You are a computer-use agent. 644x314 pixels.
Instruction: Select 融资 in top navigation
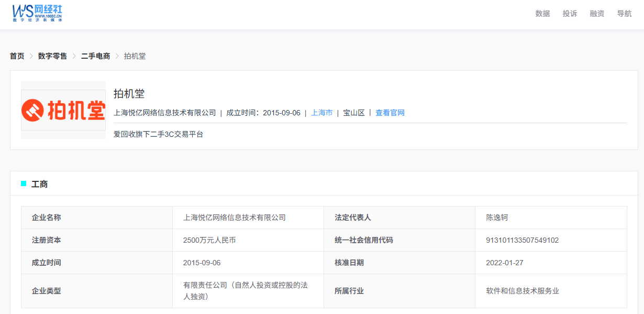[597, 14]
